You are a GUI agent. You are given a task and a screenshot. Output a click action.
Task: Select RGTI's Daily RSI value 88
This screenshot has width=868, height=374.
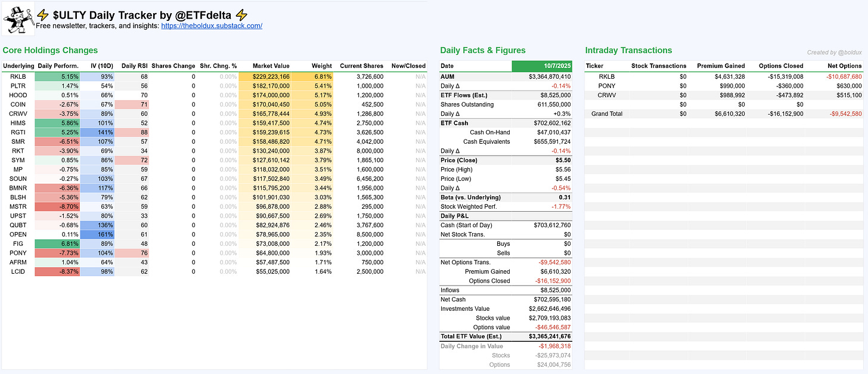pyautogui.click(x=132, y=132)
